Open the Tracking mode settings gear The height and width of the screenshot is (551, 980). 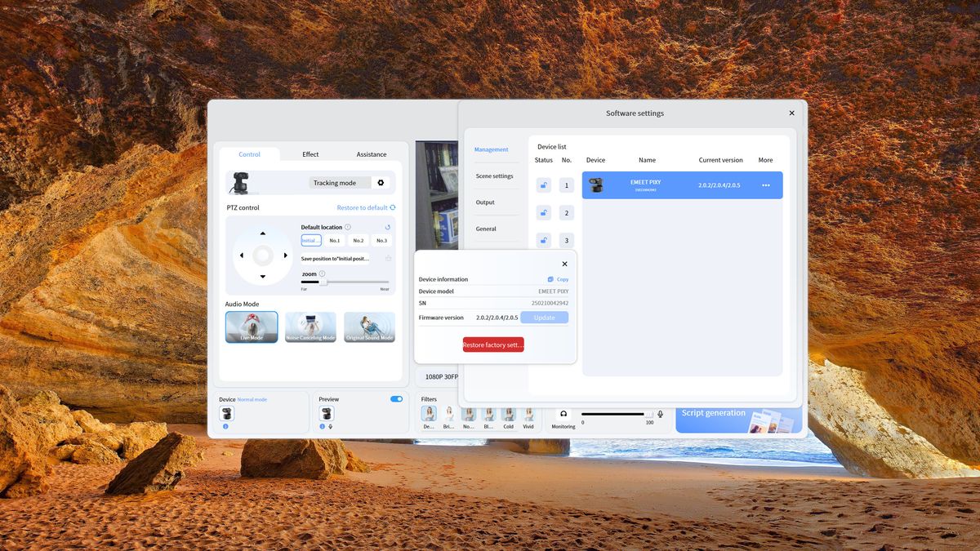tap(381, 183)
